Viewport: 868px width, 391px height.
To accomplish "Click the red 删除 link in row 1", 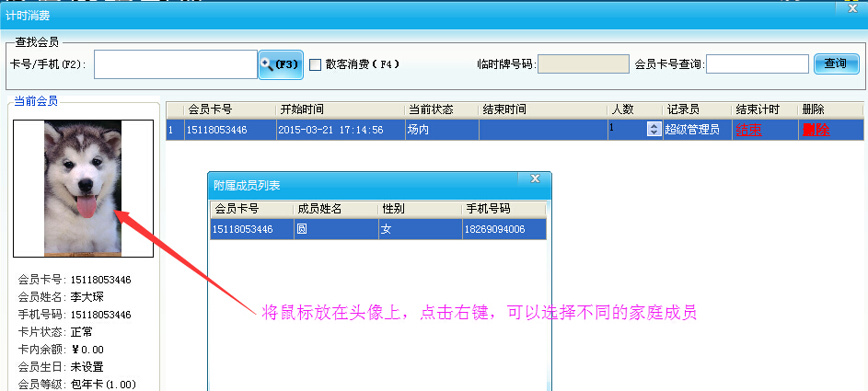I will (816, 130).
